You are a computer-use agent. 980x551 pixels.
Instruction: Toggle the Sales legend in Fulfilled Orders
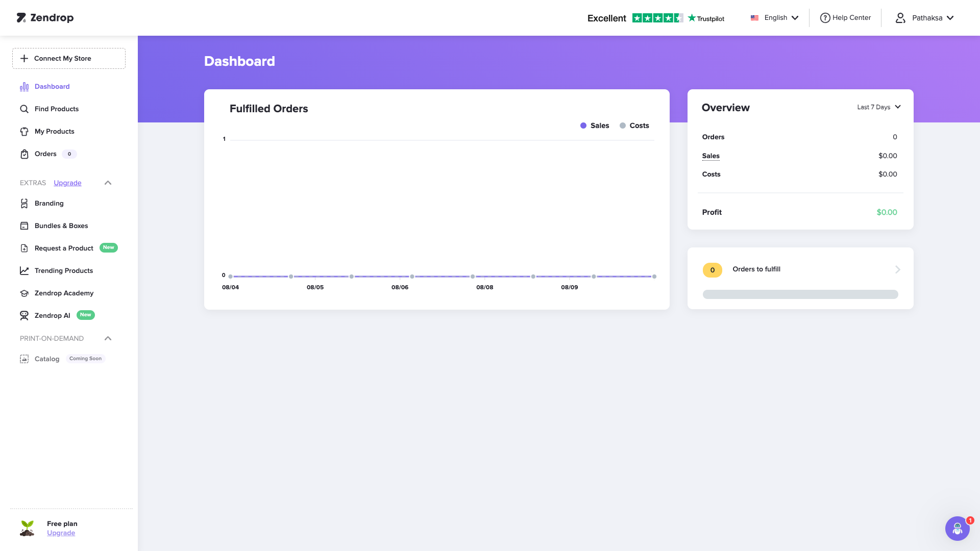tap(595, 126)
